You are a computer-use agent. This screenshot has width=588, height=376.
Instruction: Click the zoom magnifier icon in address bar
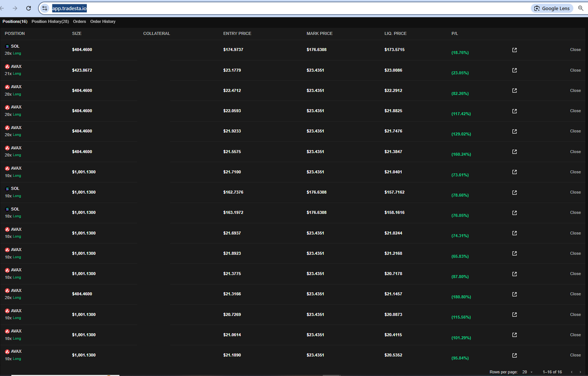(581, 8)
